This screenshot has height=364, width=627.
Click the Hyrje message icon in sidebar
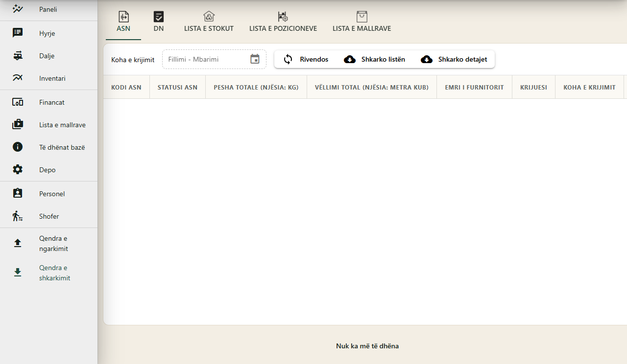tap(18, 33)
